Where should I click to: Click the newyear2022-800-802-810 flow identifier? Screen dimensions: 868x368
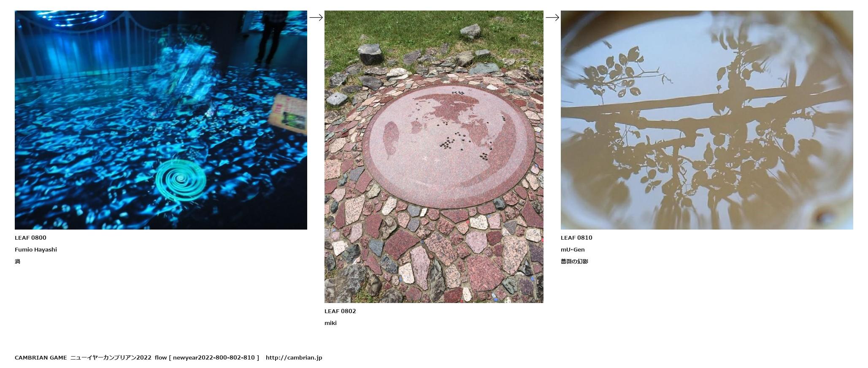[214, 357]
